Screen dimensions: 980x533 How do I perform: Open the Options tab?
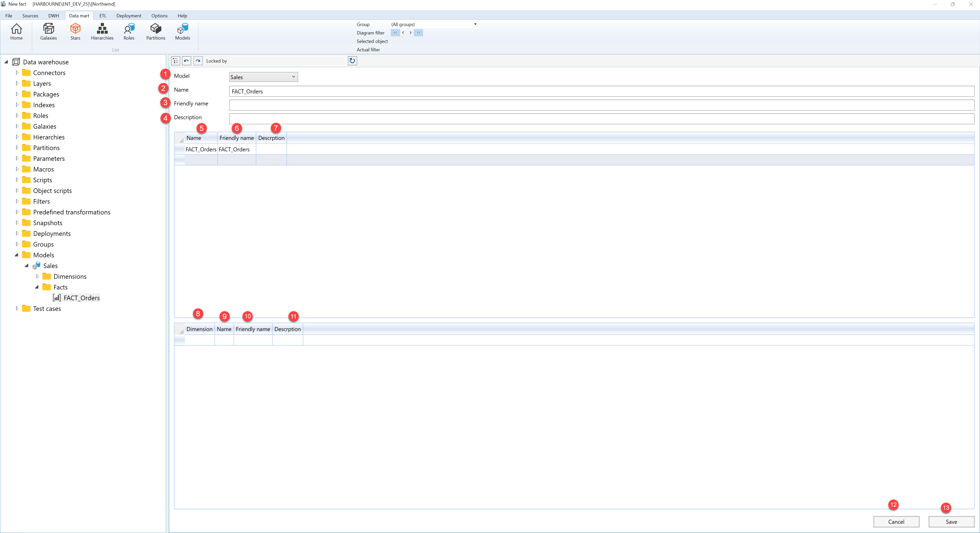pyautogui.click(x=159, y=16)
